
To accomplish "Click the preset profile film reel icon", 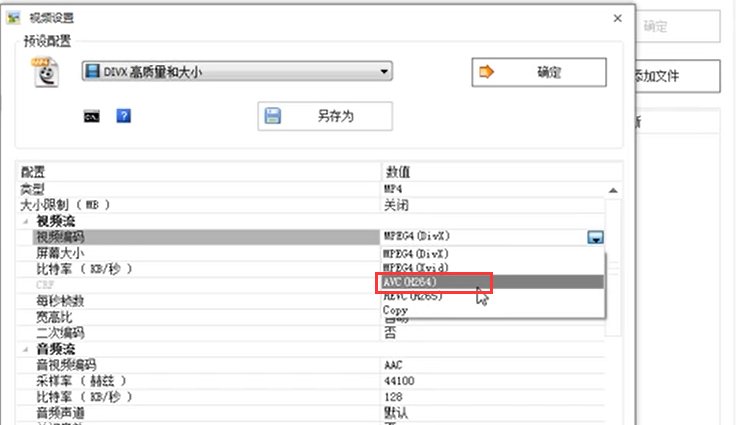I will pyautogui.click(x=44, y=74).
